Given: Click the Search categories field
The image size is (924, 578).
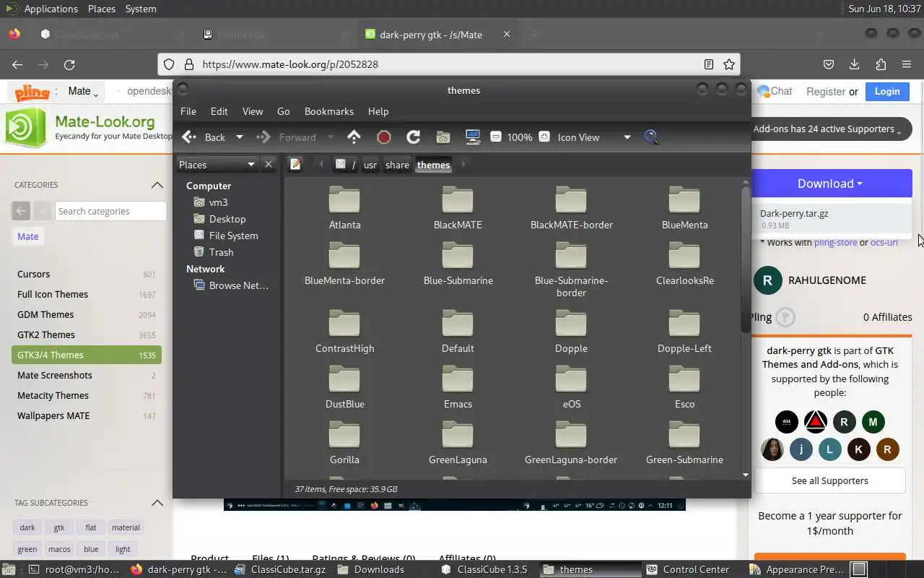Looking at the screenshot, I should [x=110, y=211].
